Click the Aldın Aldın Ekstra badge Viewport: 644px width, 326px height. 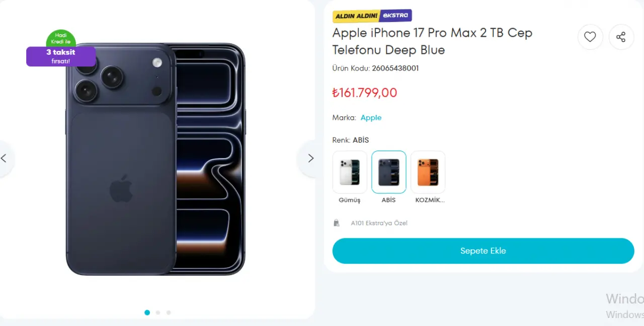pyautogui.click(x=372, y=16)
